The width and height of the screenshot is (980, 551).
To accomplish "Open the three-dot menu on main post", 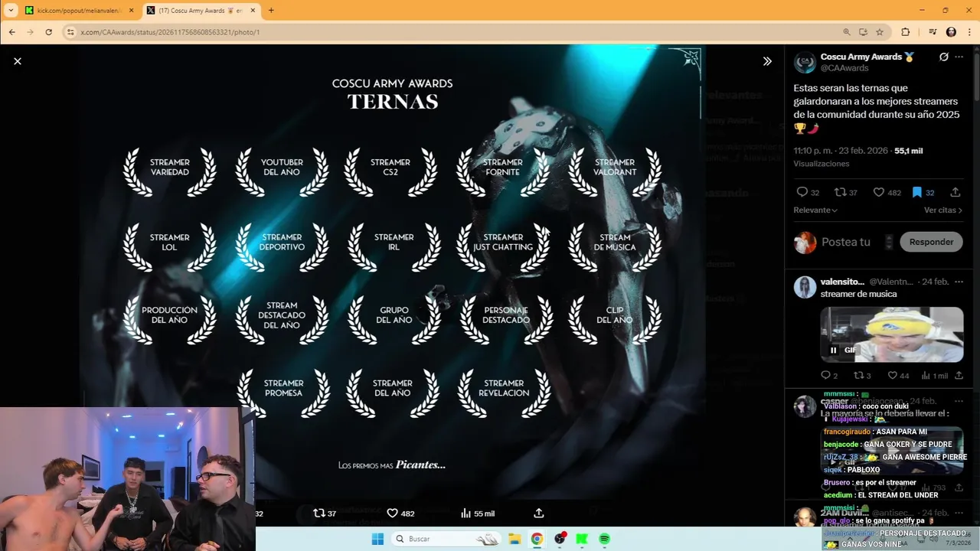I will 959,57.
